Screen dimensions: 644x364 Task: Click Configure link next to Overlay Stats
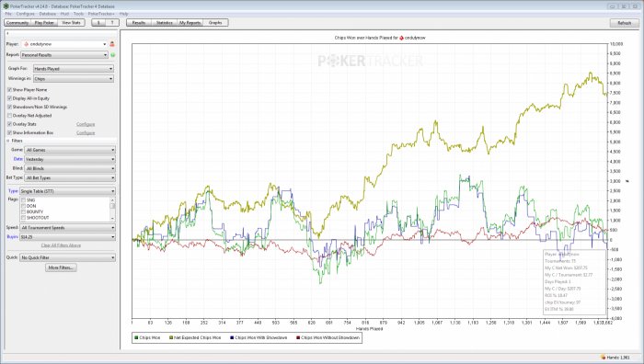click(86, 124)
